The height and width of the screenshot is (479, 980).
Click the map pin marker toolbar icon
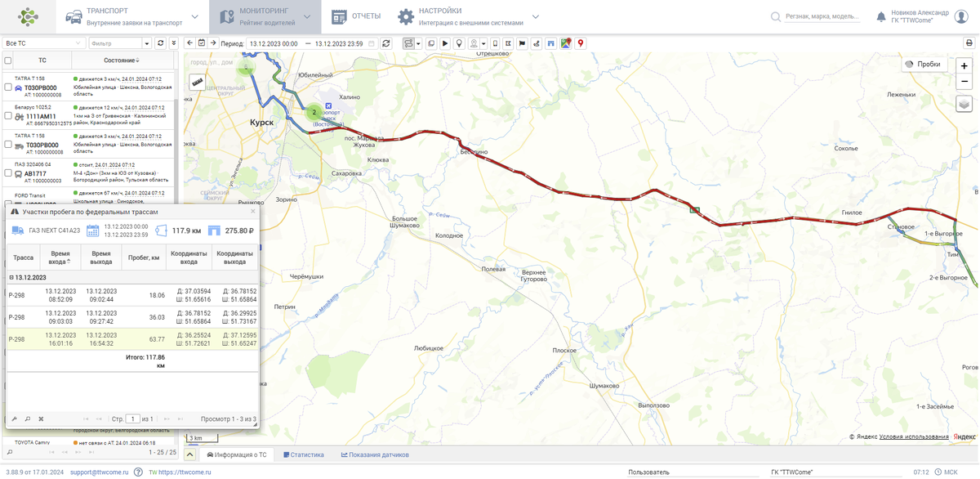click(x=459, y=43)
